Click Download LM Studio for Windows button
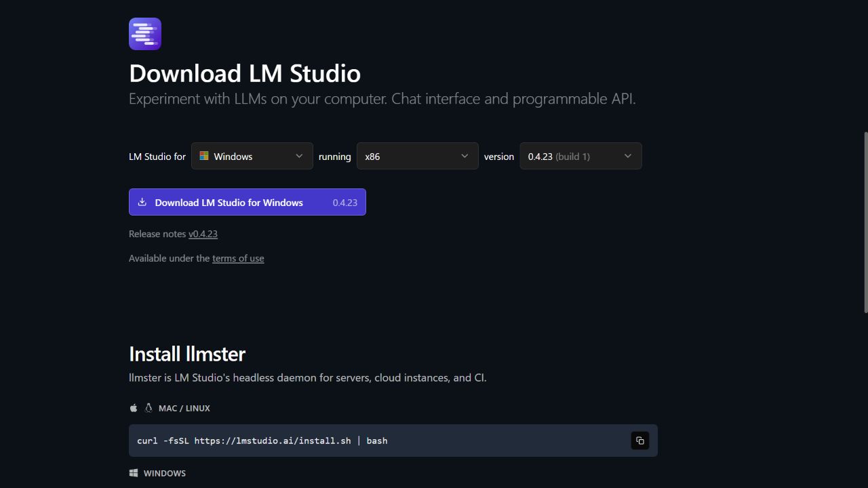 (248, 202)
